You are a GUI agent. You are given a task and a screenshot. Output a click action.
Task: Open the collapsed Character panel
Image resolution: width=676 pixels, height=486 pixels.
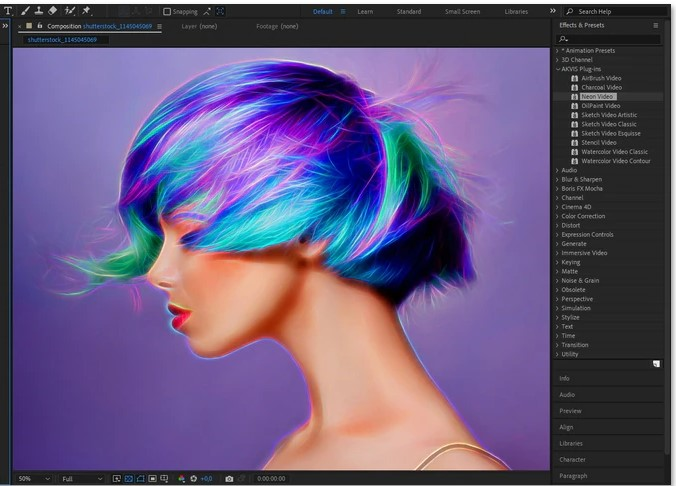coord(573,460)
